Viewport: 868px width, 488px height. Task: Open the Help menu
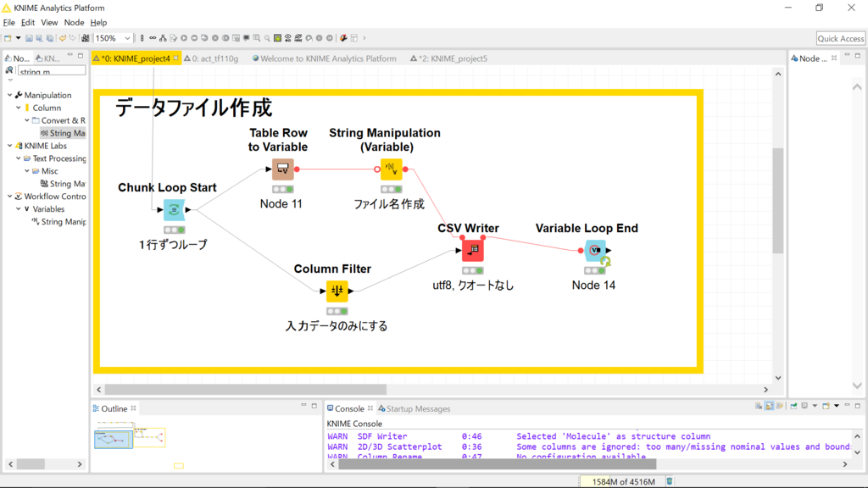(98, 23)
